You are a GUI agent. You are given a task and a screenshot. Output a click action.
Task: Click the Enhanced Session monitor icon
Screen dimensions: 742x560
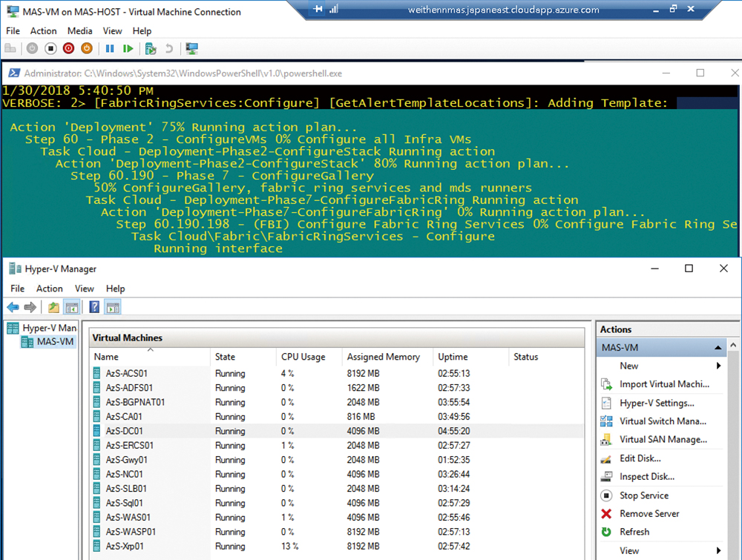(x=191, y=49)
